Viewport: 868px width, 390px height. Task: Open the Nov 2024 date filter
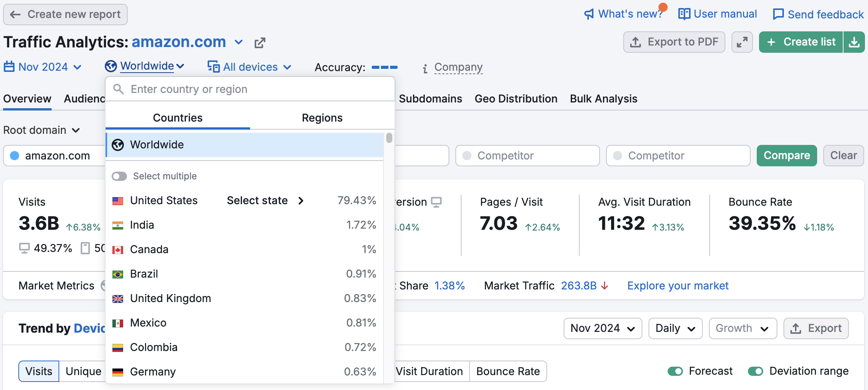43,67
